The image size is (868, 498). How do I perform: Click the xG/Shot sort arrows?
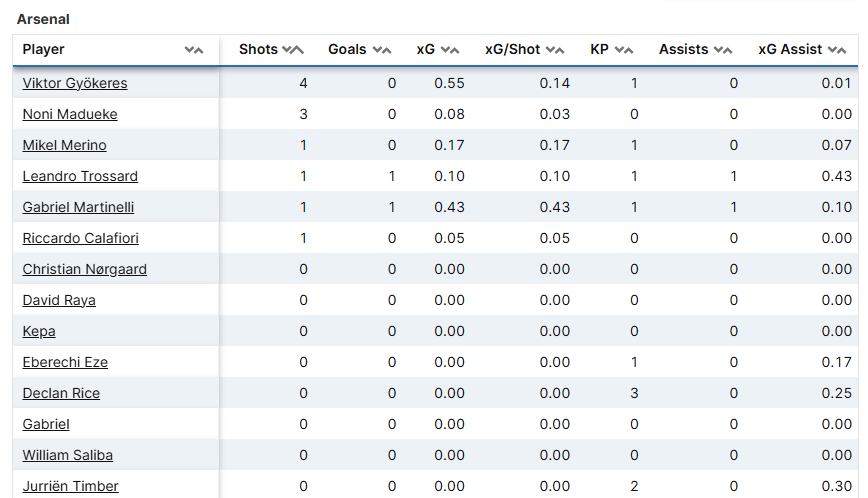(x=555, y=50)
